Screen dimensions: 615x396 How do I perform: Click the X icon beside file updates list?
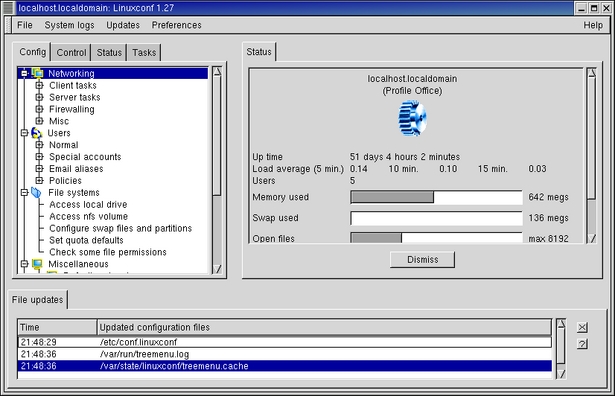(x=582, y=327)
